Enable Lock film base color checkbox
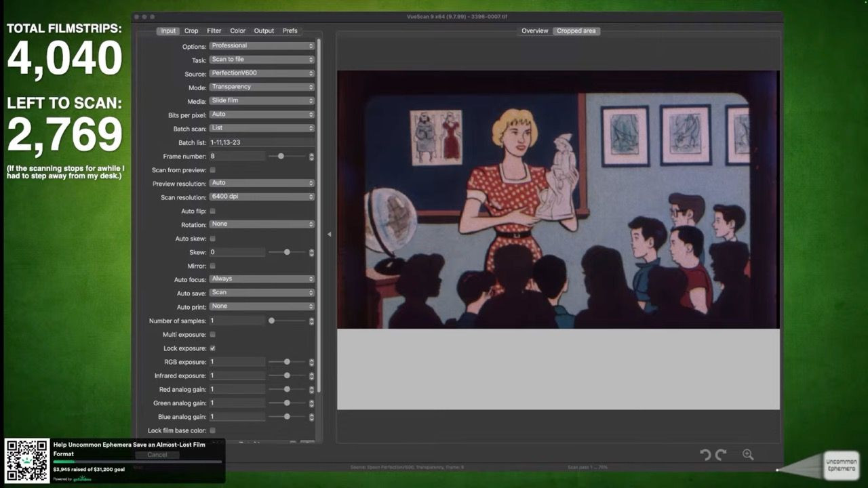This screenshot has width=868, height=488. [x=212, y=430]
